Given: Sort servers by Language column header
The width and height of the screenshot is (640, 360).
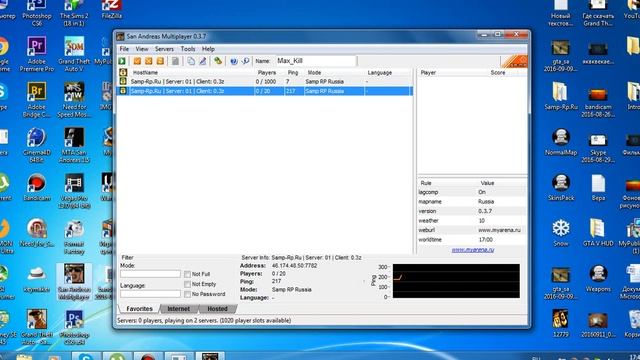Looking at the screenshot, I should click(388, 73).
